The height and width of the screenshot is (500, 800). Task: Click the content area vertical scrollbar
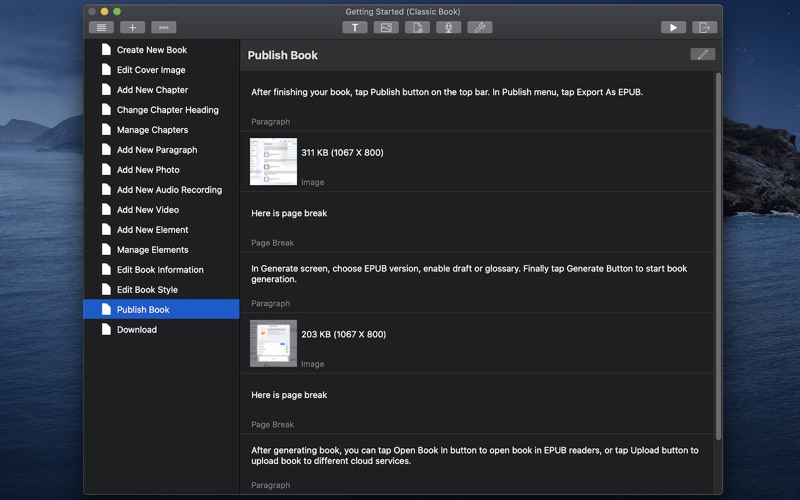(x=718, y=257)
